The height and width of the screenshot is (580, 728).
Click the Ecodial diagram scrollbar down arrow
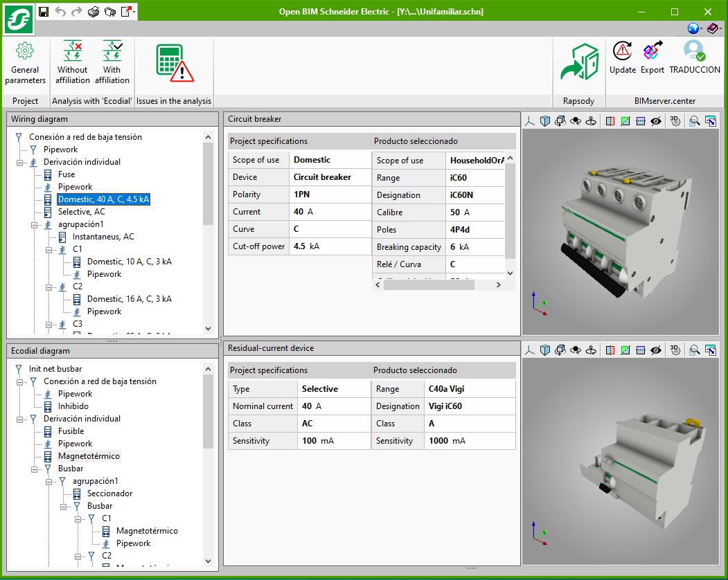pos(208,561)
